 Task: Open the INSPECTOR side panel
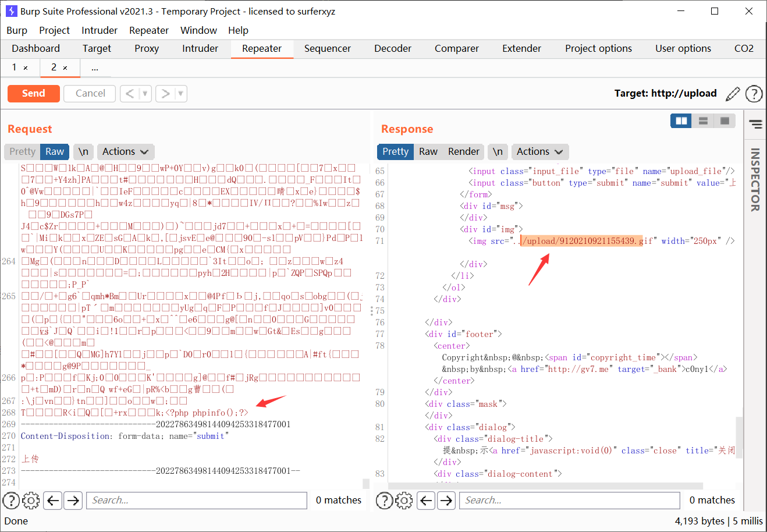coord(755,179)
